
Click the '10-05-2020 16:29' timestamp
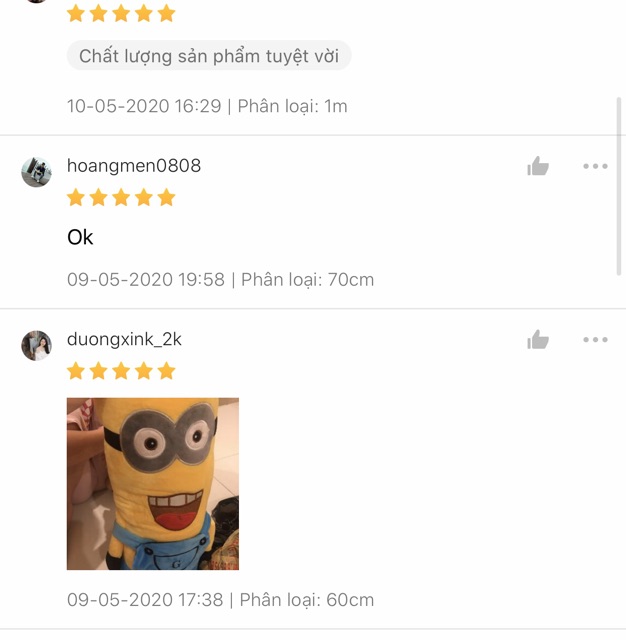coord(144,106)
